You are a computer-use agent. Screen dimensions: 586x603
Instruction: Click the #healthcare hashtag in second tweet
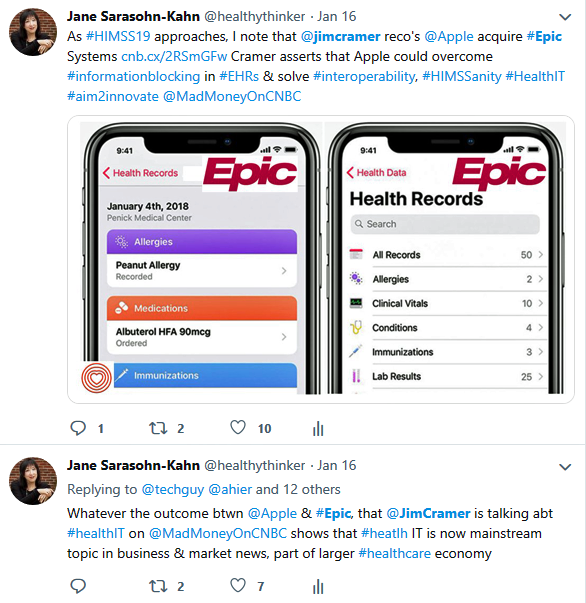(395, 553)
